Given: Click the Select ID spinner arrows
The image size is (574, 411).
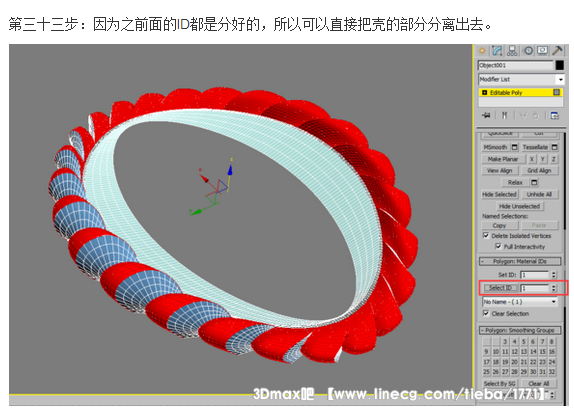Looking at the screenshot, I should (554, 288).
